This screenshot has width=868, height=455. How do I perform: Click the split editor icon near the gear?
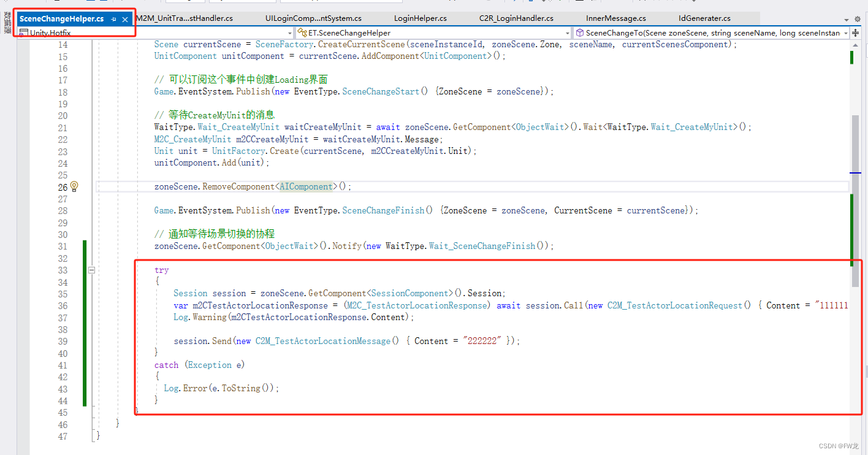(856, 32)
